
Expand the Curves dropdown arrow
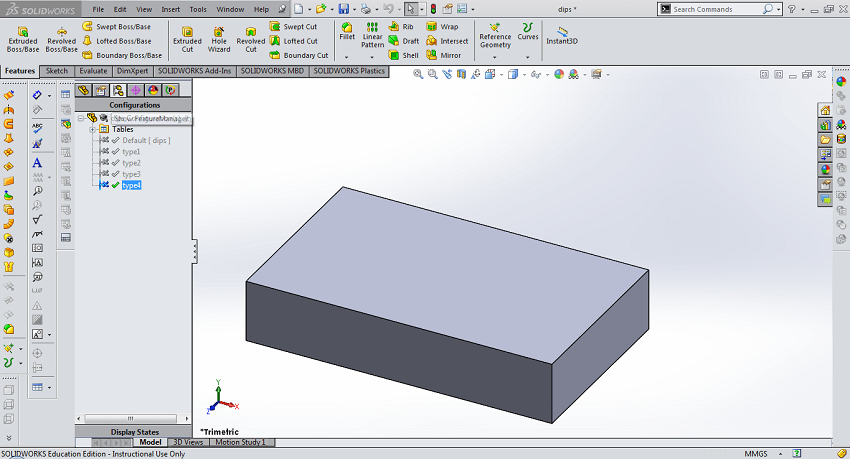coord(527,57)
